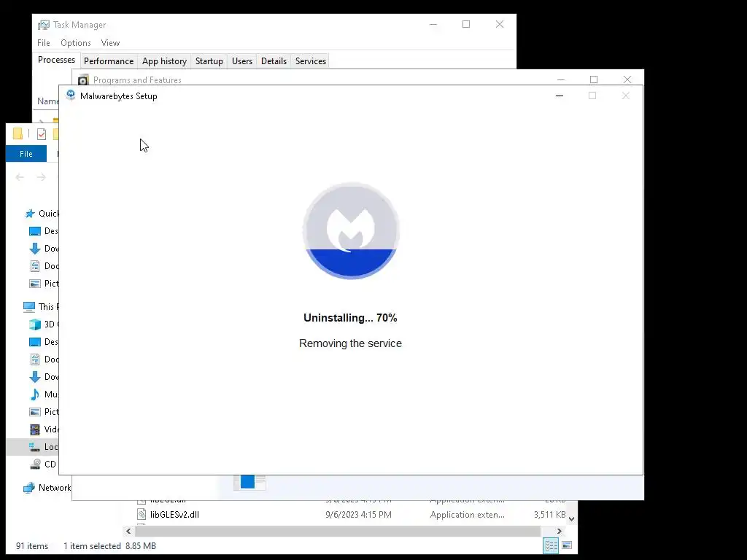Image resolution: width=747 pixels, height=560 pixels.
Task: Click the 9/6/2023 4:15 PM date cell
Action: point(358,515)
